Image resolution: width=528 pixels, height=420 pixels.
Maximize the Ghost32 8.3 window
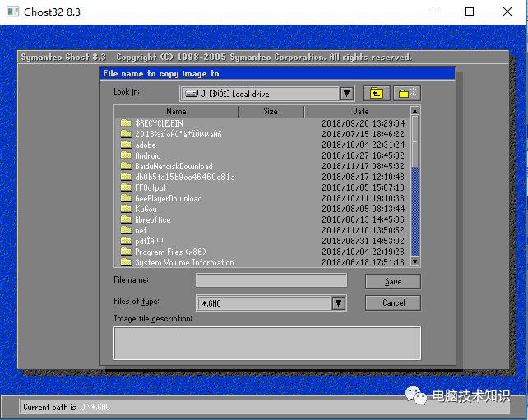click(470, 12)
